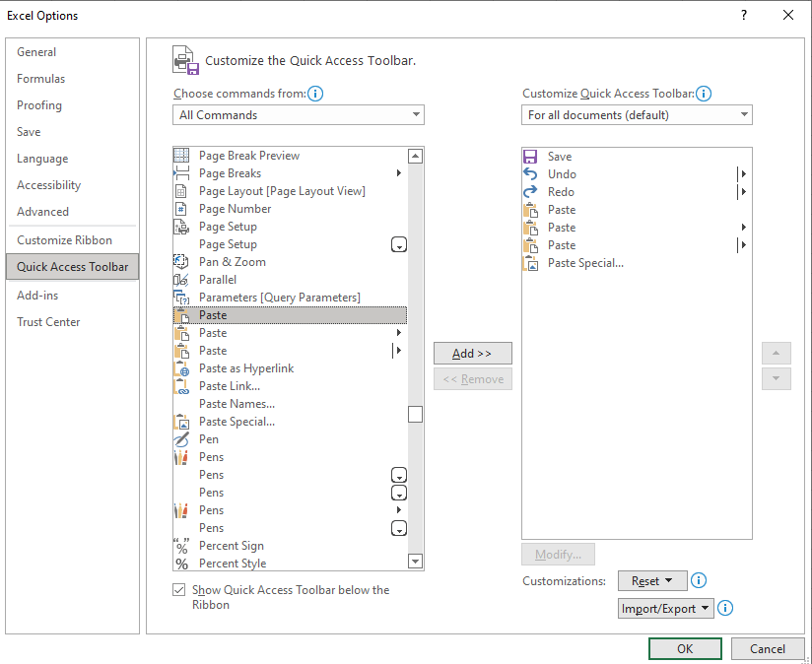Open the General options category
The image size is (812, 664).
click(x=36, y=52)
